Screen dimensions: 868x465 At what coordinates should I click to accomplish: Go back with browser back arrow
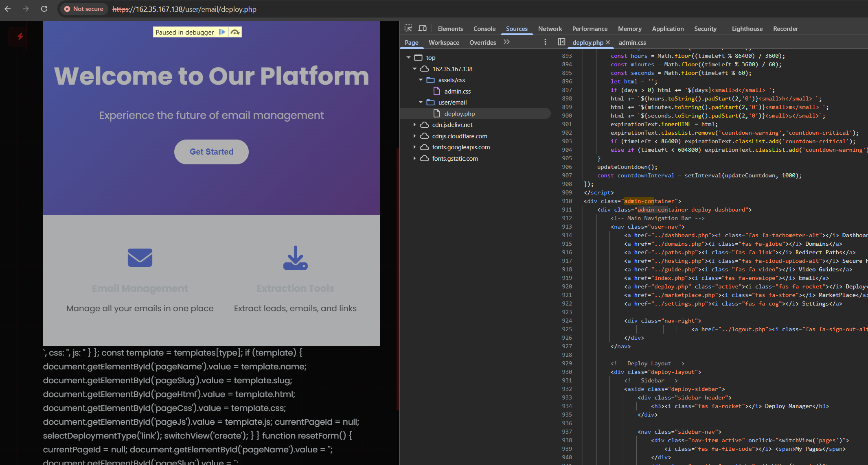click(8, 9)
